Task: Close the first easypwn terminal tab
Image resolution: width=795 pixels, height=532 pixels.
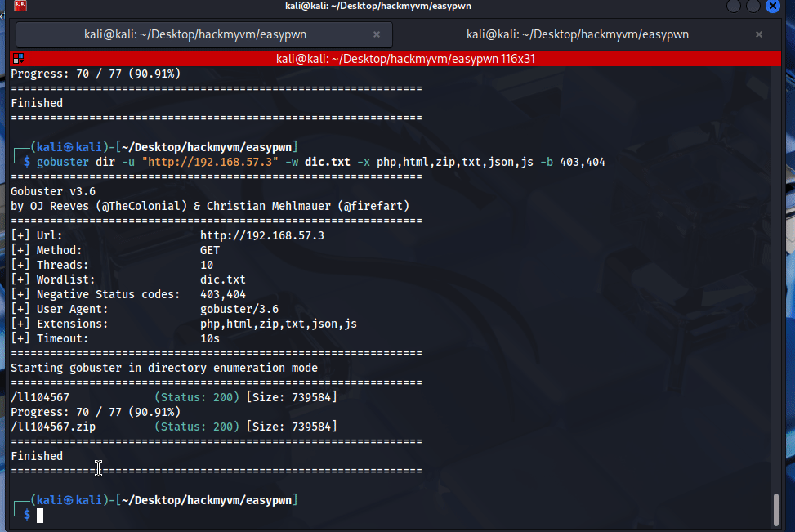Action: (x=377, y=34)
